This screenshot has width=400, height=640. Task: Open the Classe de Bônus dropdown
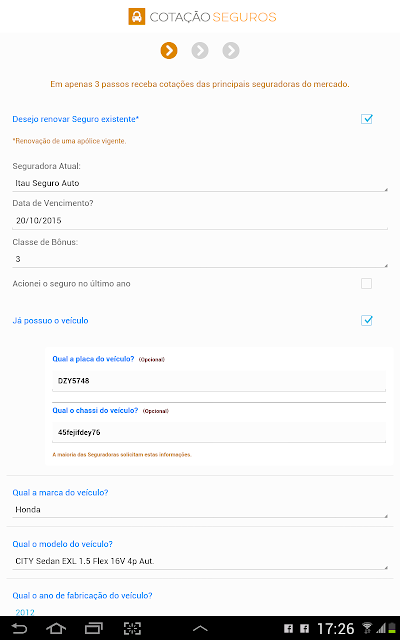(x=200, y=259)
